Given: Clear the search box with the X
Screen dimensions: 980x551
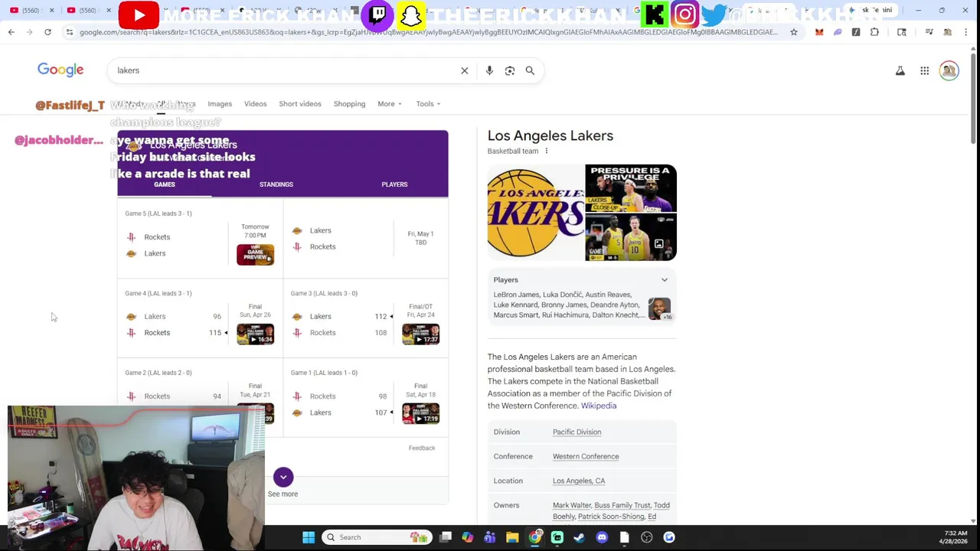Looking at the screenshot, I should coord(464,70).
